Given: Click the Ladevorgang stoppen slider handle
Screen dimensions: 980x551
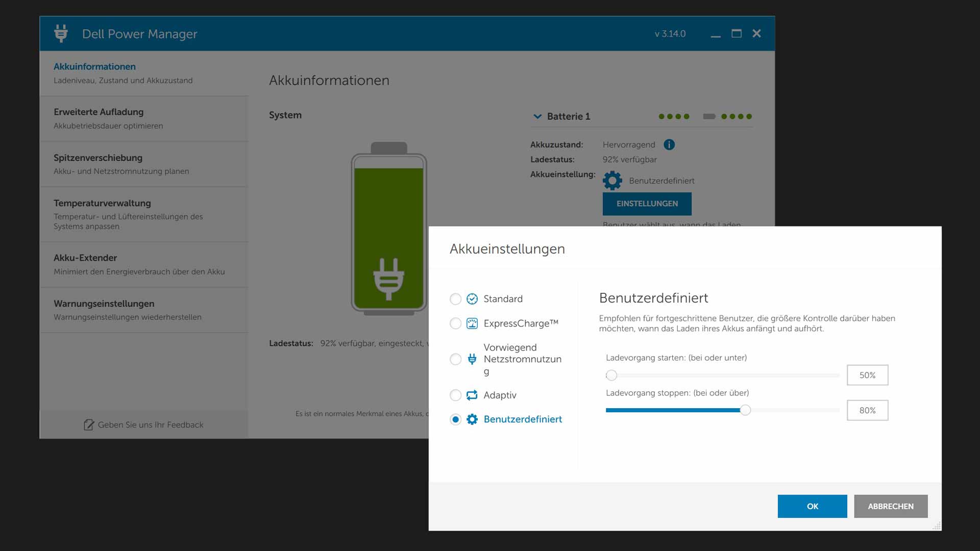Looking at the screenshot, I should pos(745,410).
